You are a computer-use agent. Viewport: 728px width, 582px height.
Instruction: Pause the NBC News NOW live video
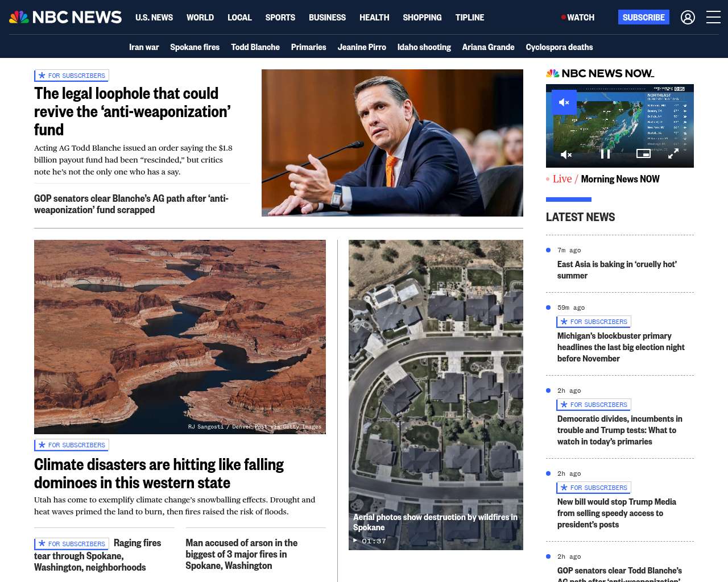[605, 154]
